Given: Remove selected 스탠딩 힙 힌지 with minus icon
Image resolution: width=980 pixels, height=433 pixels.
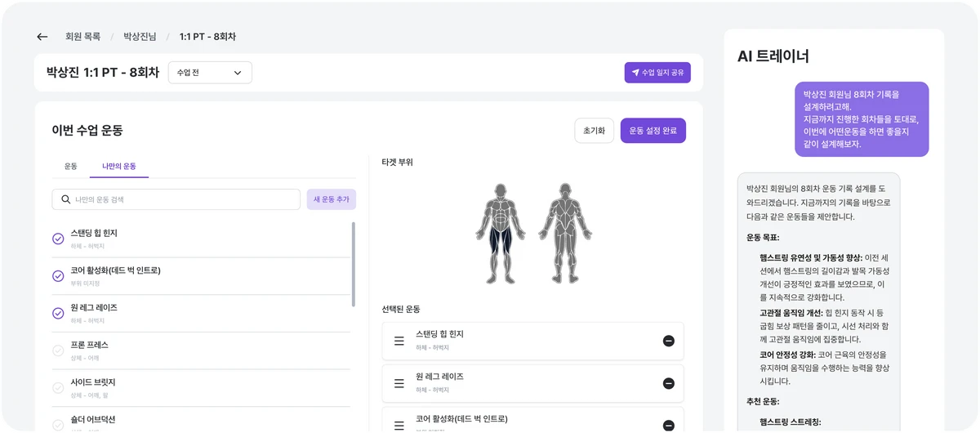Looking at the screenshot, I should 669,341.
